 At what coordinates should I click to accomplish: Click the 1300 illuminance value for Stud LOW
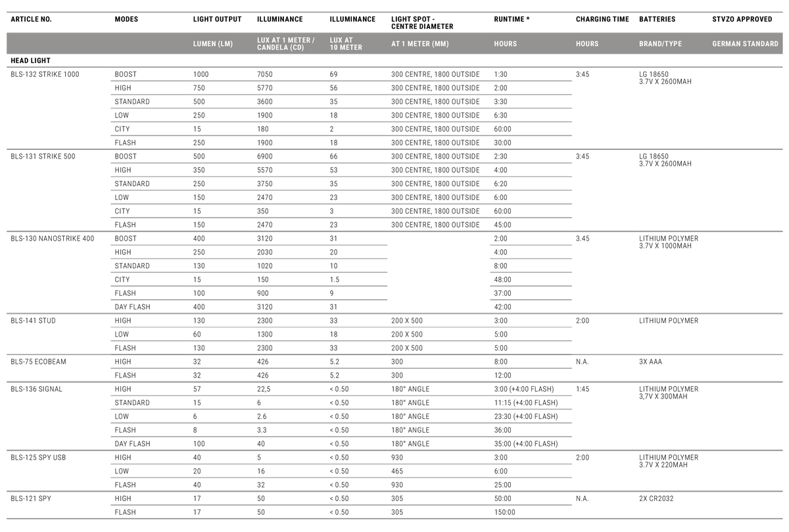265,335
